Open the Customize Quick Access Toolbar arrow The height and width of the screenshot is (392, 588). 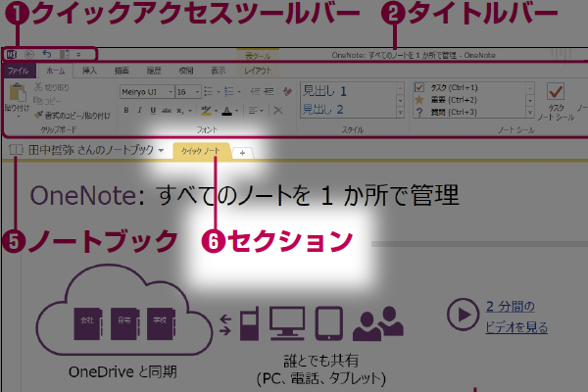(78, 55)
